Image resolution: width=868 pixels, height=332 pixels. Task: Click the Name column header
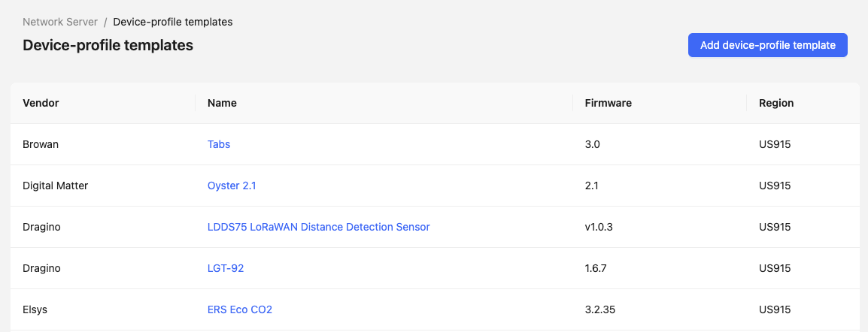pyautogui.click(x=222, y=103)
